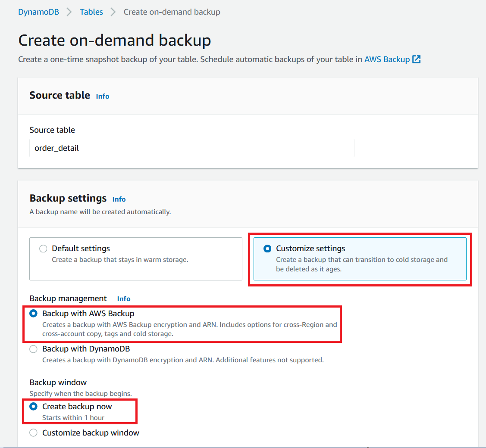Open Source table Info help
The width and height of the screenshot is (486, 448).
pos(102,96)
